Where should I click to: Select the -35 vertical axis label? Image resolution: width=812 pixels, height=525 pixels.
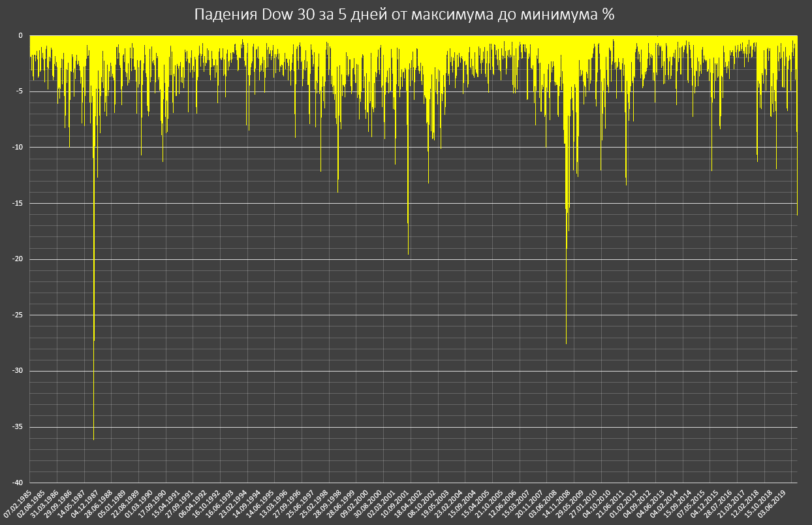(17, 427)
